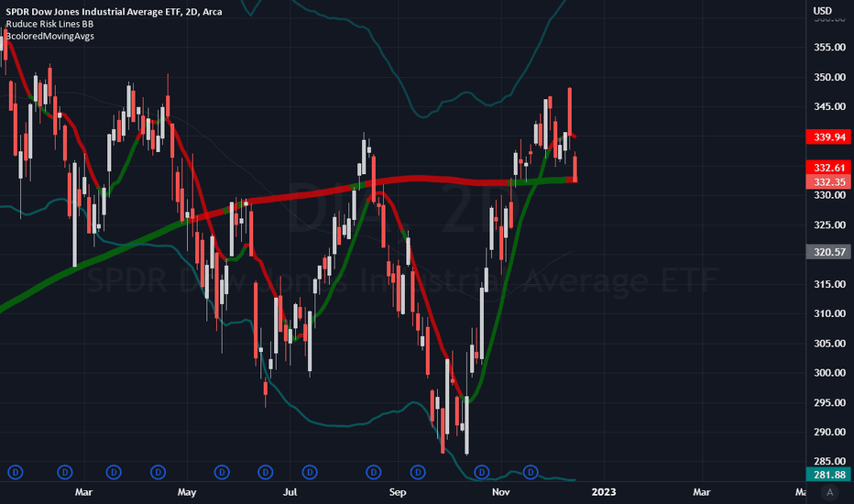Click the 290.00 price axis label
The image size is (854, 504).
(829, 433)
